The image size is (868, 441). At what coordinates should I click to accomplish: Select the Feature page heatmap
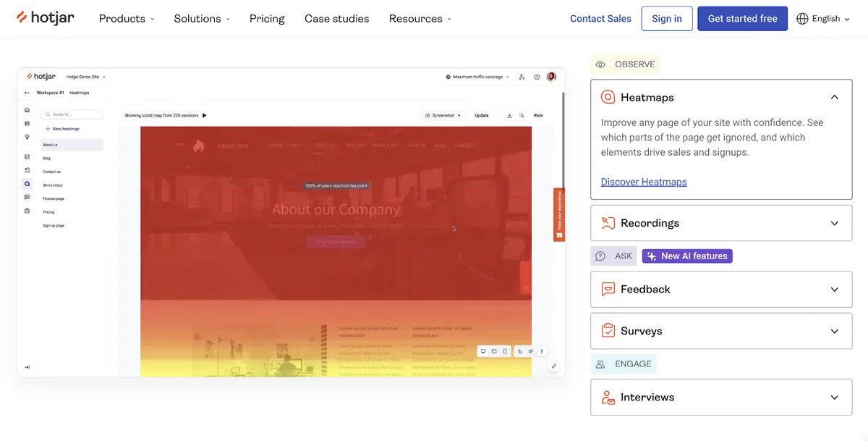point(54,198)
